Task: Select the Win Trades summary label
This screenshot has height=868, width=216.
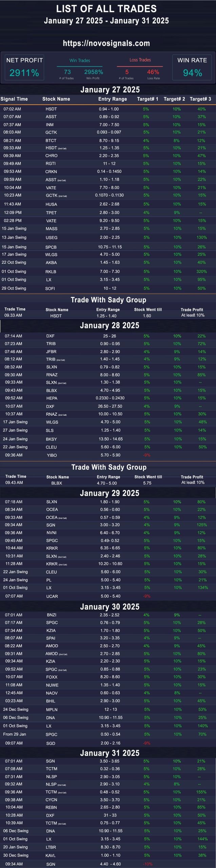Action: coord(80,60)
